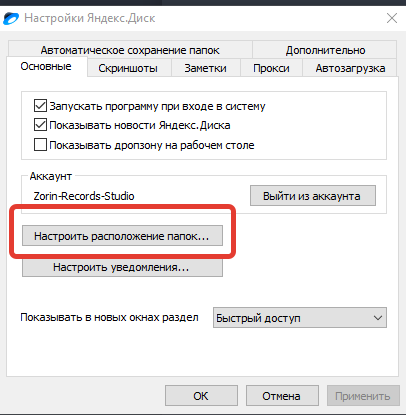The width and height of the screenshot is (406, 415).
Task: Switch to Автоматическое сохранение папок tab
Action: (x=130, y=50)
